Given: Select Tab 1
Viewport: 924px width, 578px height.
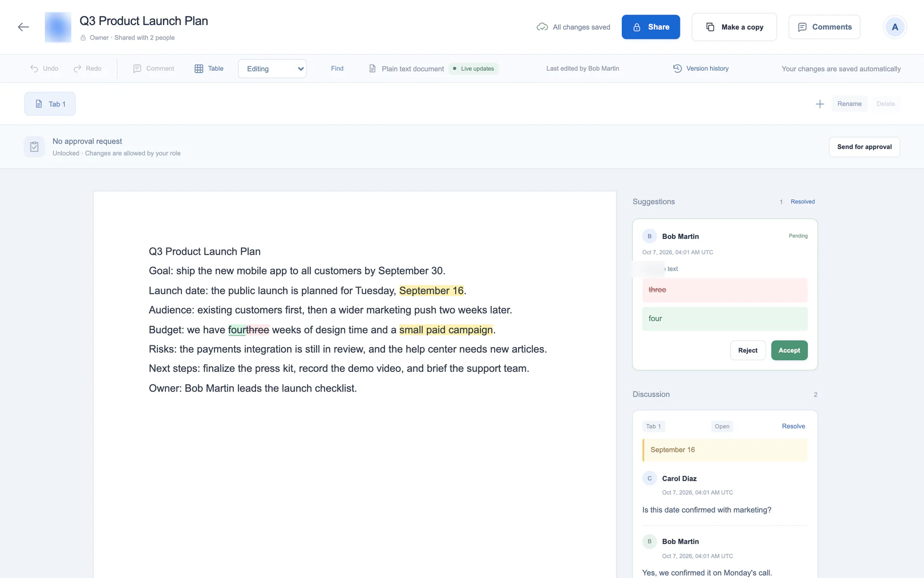Looking at the screenshot, I should (x=50, y=104).
